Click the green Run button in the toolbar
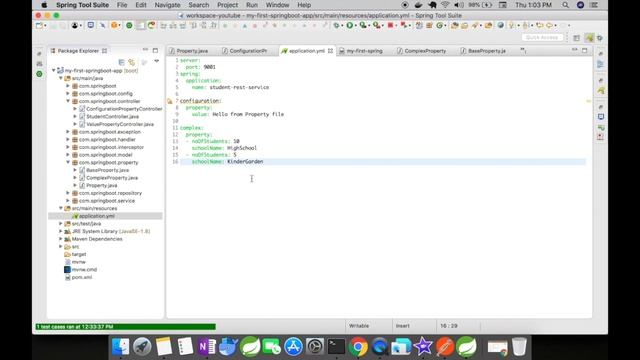Image resolution: width=640 pixels, height=360 pixels. pyautogui.click(x=350, y=25)
